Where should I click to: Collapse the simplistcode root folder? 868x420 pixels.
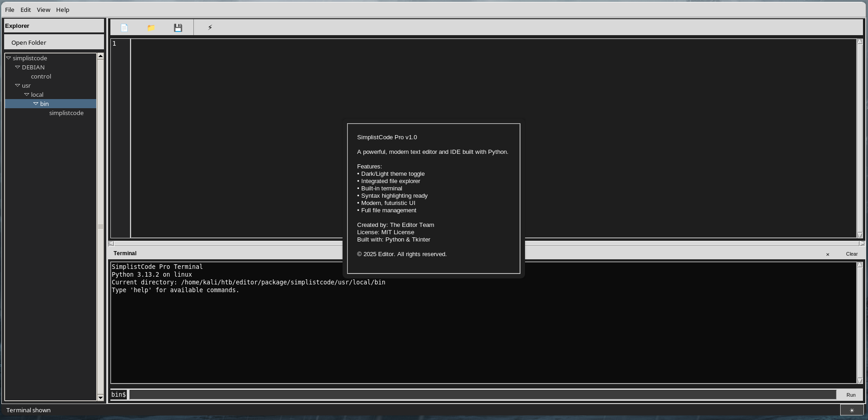(9, 58)
